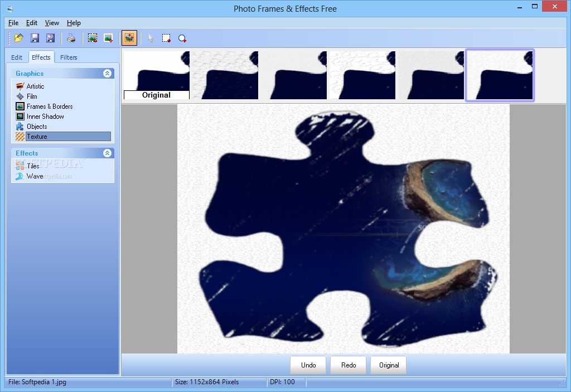Screen dimensions: 571x392
Task: Save the image with the floppy disk icon
Action: [x=35, y=38]
